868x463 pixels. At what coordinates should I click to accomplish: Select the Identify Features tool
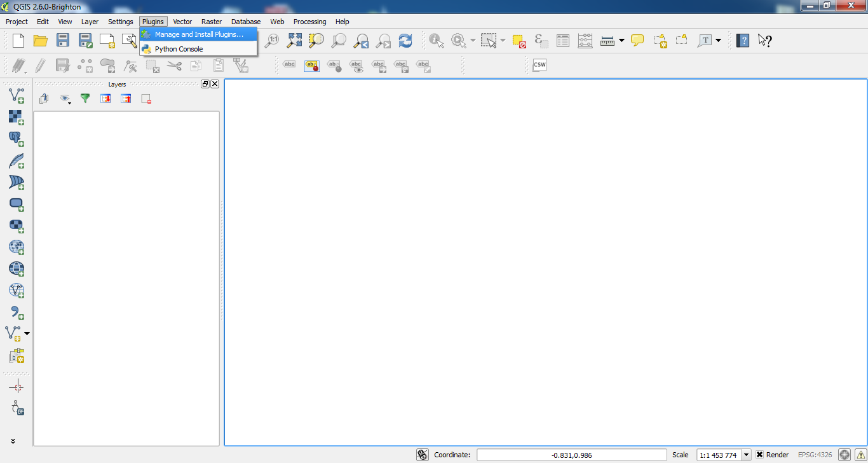[436, 41]
